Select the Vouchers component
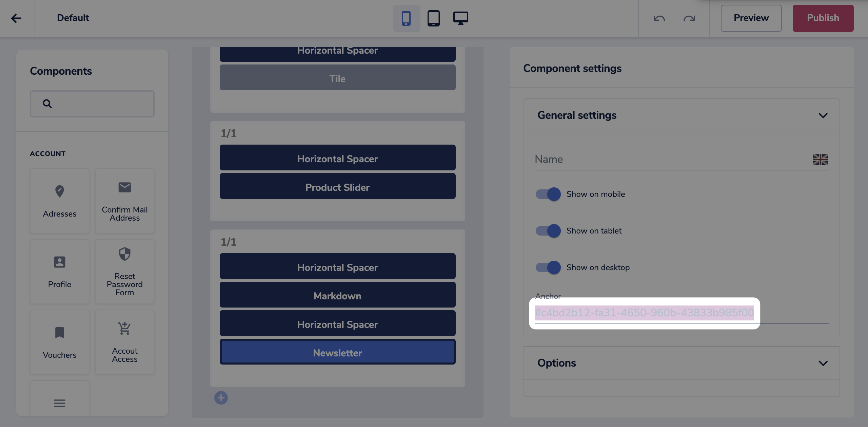 [60, 342]
